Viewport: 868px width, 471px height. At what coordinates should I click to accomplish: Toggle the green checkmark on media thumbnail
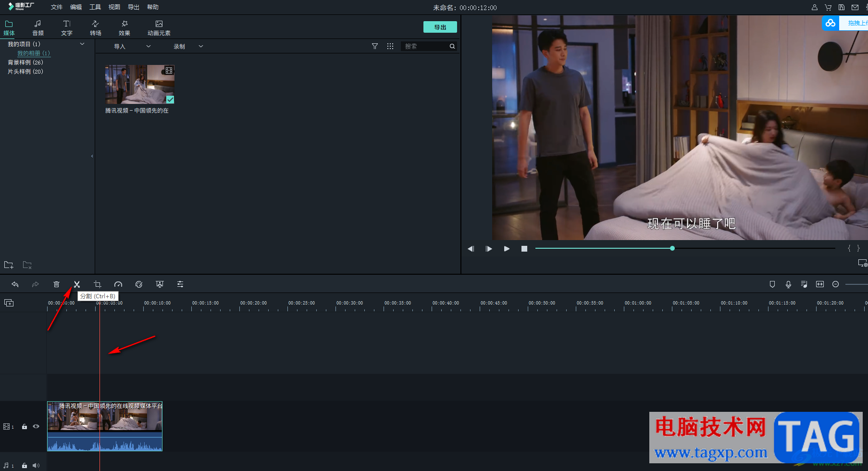(170, 100)
